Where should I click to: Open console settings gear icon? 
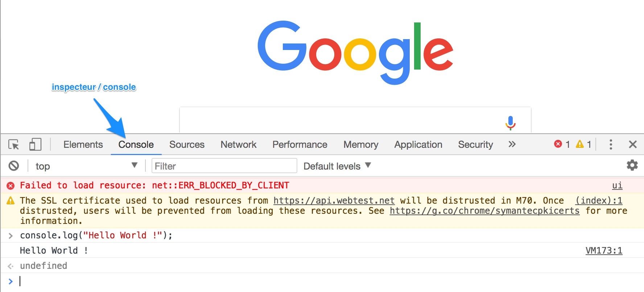pos(632,166)
